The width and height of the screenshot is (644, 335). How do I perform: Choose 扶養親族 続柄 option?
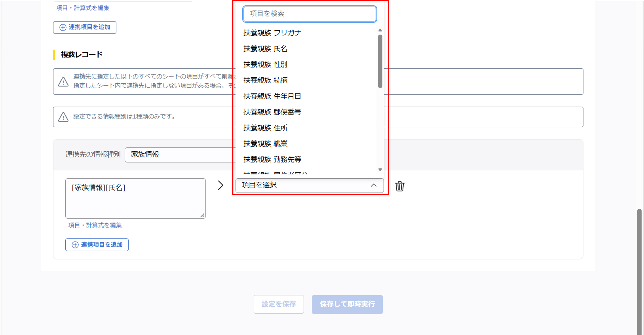click(x=265, y=80)
